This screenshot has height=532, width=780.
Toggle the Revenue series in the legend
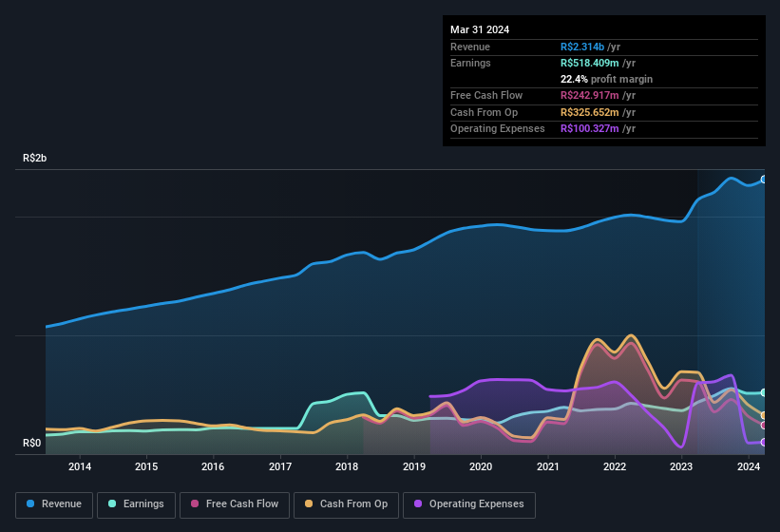click(x=55, y=504)
